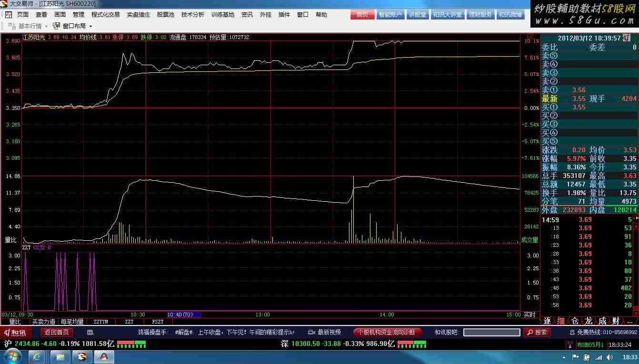Switch to the 量比 indicator tab
This screenshot has height=364, width=639.
click(x=15, y=322)
